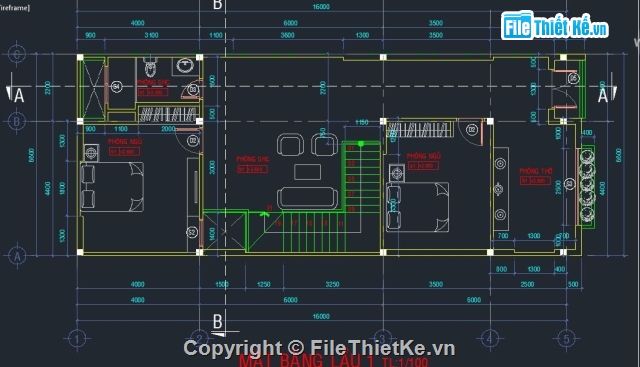Select the S2 window tag circle

pos(192,232)
